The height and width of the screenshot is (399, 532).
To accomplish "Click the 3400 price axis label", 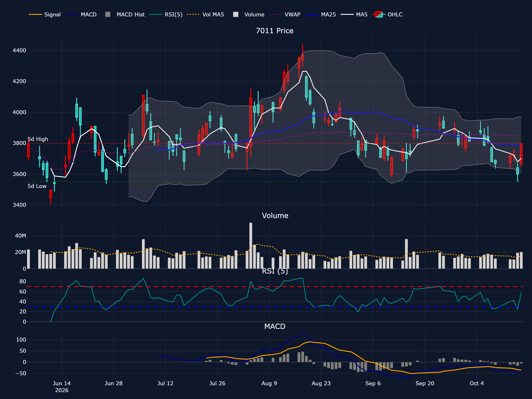I will tap(19, 205).
